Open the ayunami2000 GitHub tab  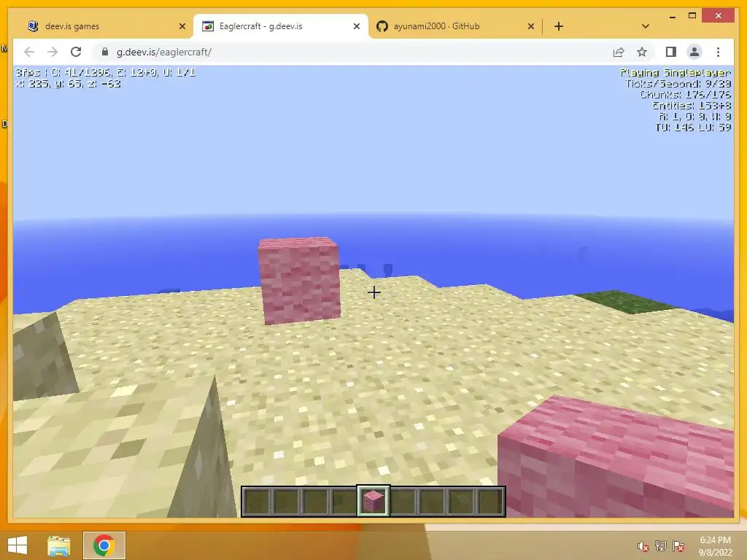point(455,26)
